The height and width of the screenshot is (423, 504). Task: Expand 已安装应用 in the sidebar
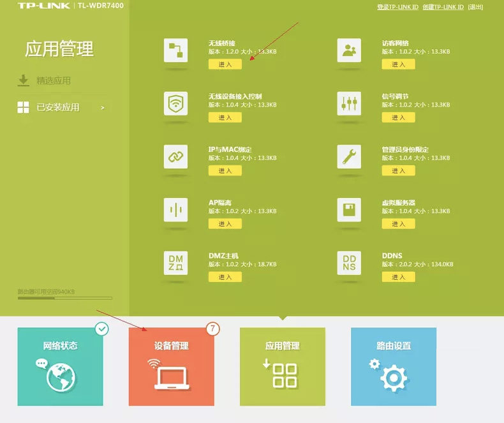point(61,108)
